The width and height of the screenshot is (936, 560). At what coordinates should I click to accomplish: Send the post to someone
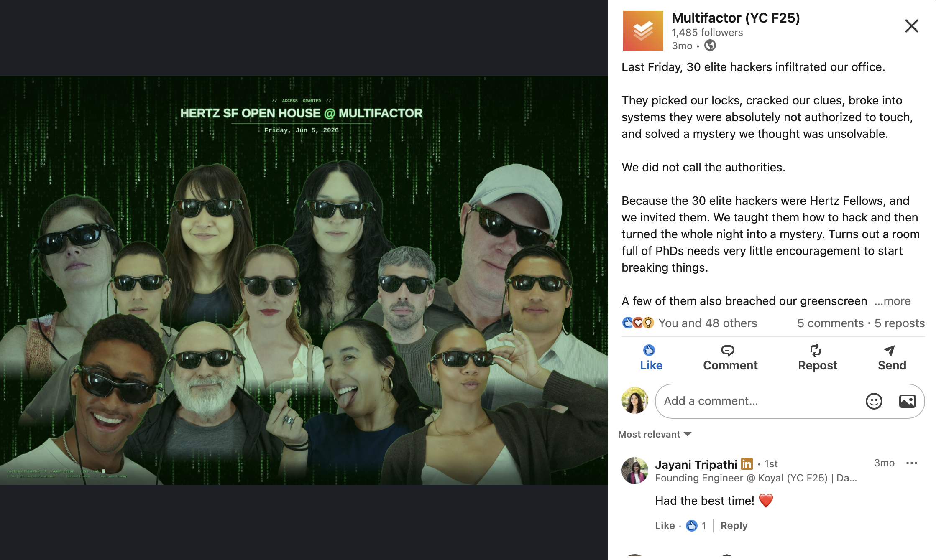[892, 358]
